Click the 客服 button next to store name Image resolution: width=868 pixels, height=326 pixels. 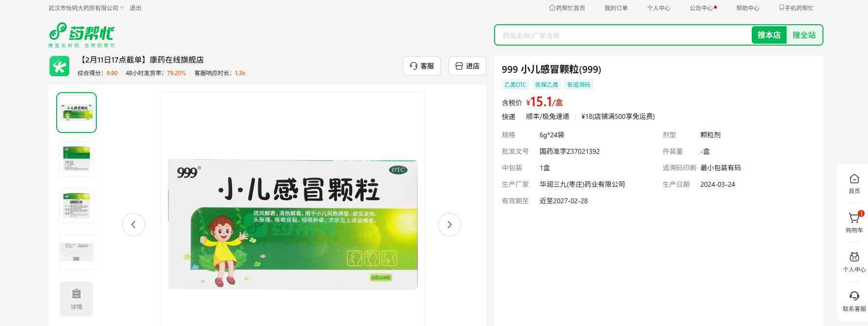(x=421, y=66)
